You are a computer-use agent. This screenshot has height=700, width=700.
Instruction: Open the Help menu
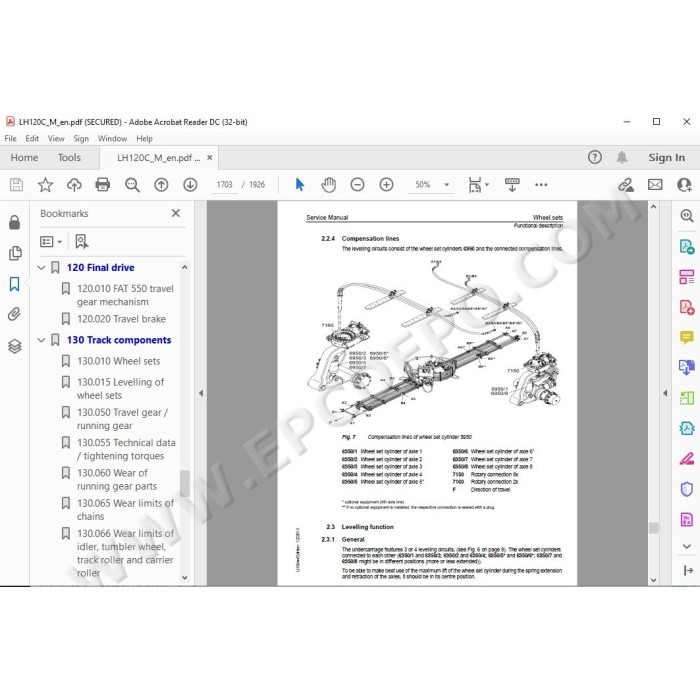tap(145, 138)
